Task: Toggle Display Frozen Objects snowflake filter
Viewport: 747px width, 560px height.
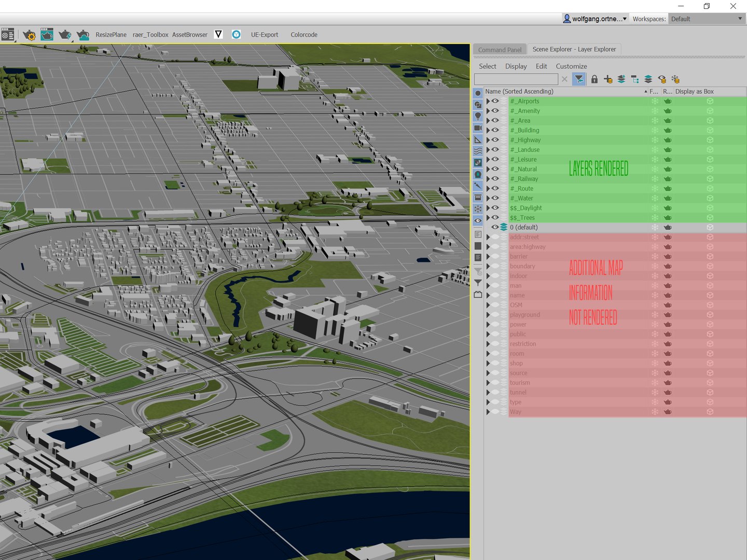Action: [478, 209]
